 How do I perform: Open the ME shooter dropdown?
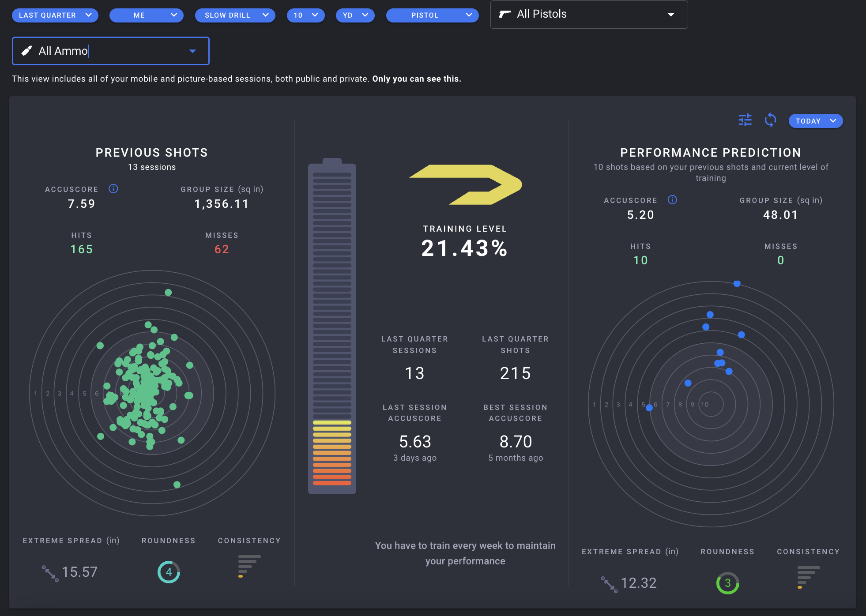pos(147,15)
